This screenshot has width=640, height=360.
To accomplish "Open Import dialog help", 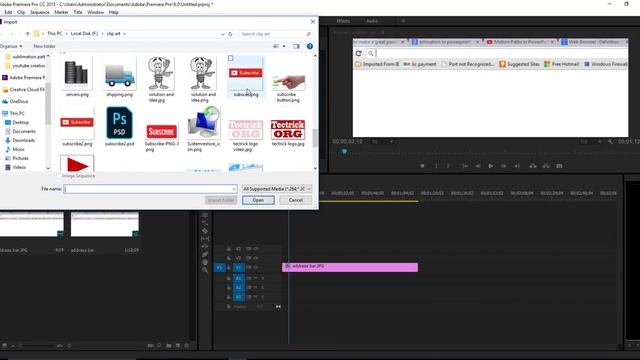I will pyautogui.click(x=310, y=46).
